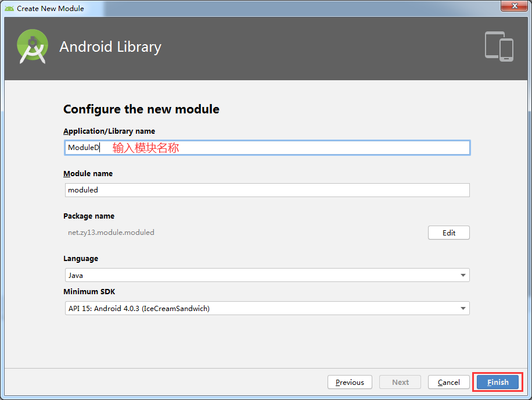The height and width of the screenshot is (400, 532).
Task: Click the Package name label
Action: 89,216
